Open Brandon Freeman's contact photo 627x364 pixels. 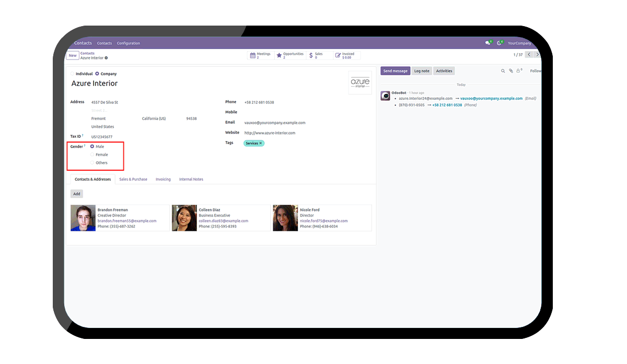[83, 218]
